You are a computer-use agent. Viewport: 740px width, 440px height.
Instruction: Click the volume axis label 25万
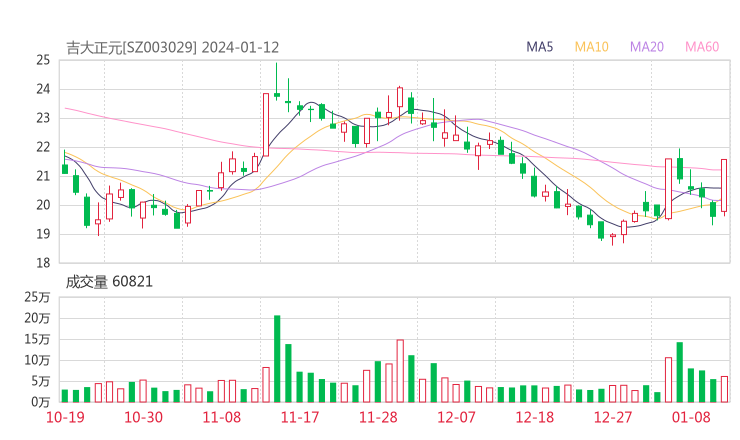point(37,297)
